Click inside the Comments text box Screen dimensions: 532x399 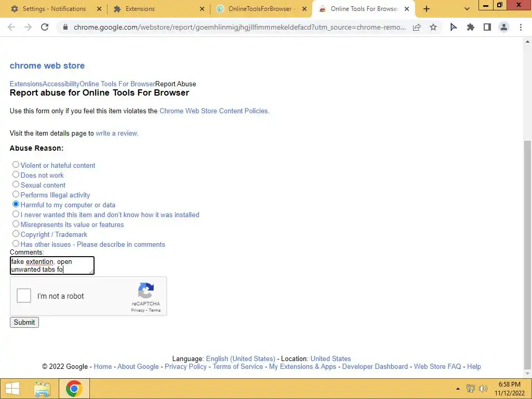[x=52, y=265]
